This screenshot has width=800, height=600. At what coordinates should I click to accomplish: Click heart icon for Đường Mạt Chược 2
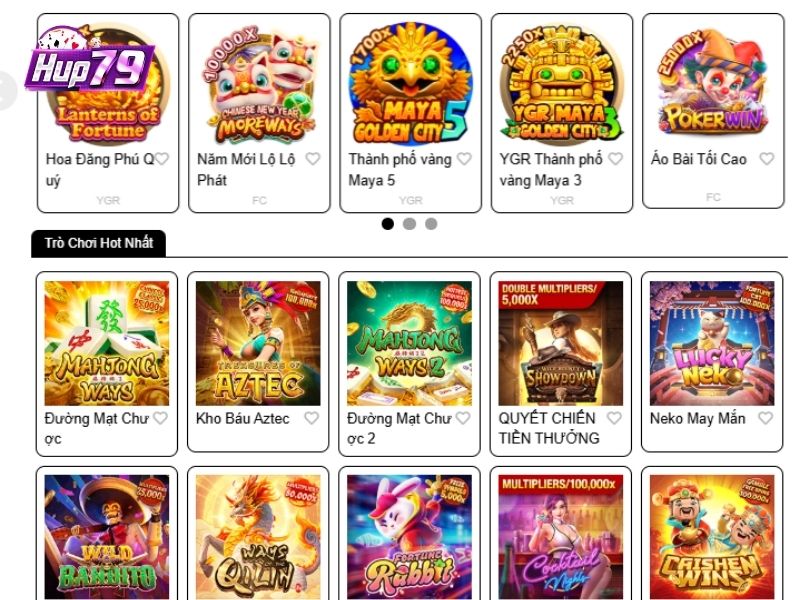tap(463, 418)
